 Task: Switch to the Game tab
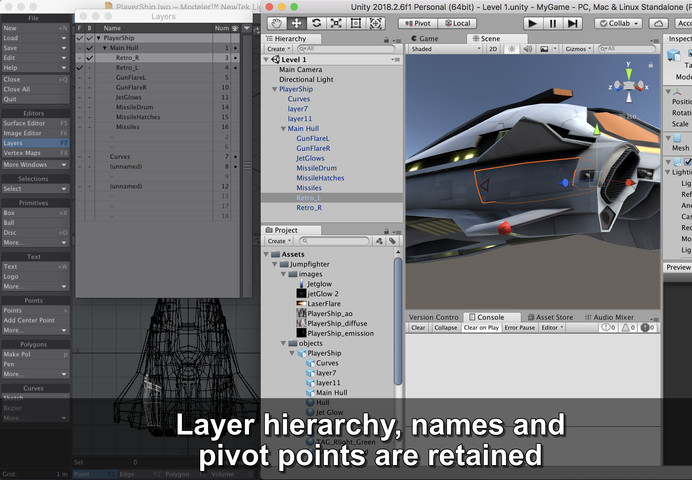tap(425, 38)
